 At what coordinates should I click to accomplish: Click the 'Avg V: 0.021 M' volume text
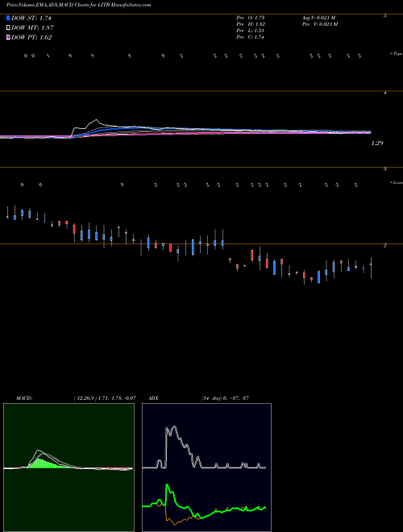319,17
